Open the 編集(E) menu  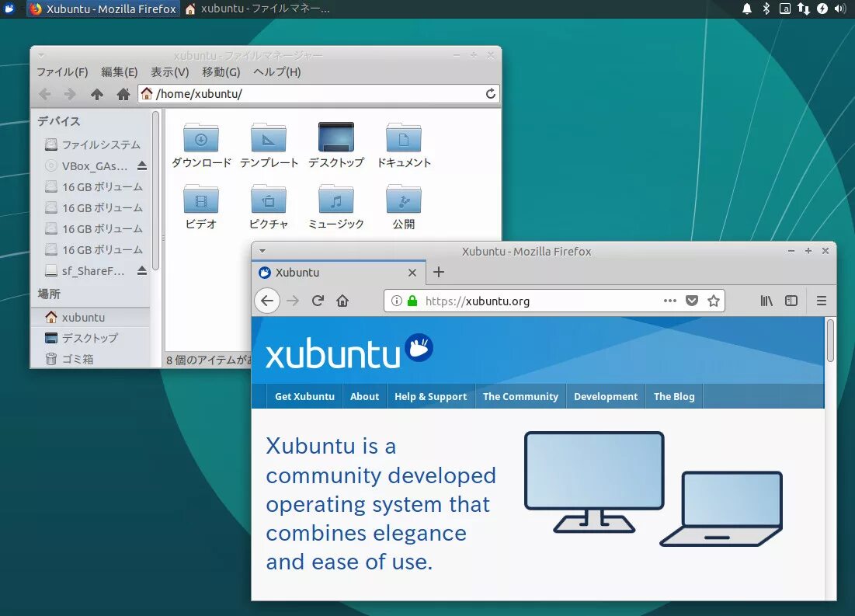(x=119, y=72)
